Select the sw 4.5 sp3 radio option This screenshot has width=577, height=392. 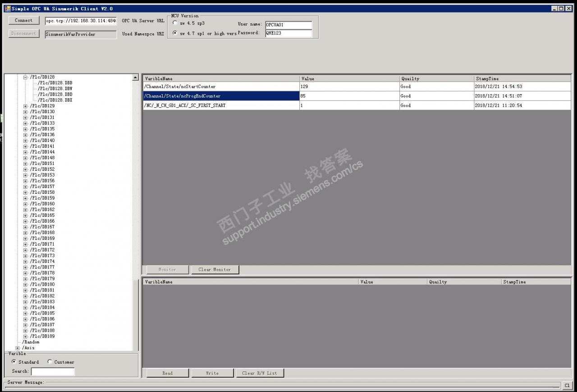(x=175, y=23)
